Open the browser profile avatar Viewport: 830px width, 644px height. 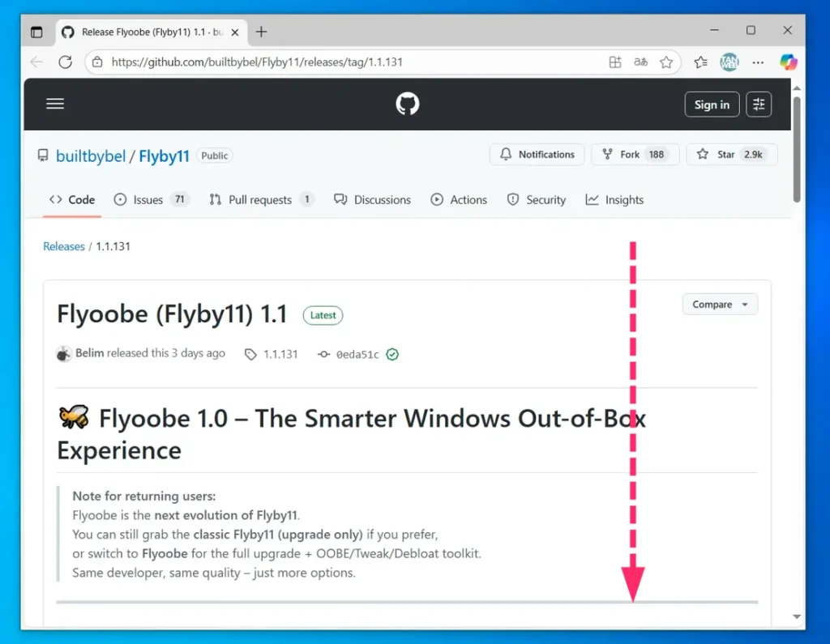729,62
